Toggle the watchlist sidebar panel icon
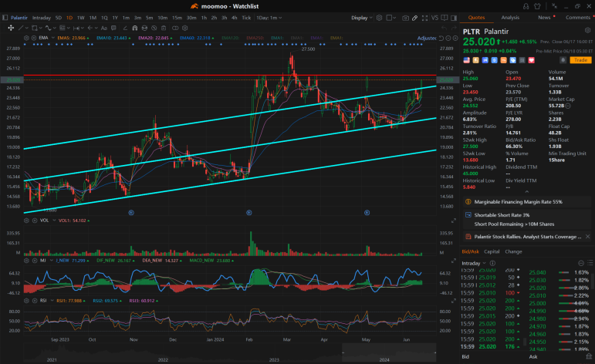The width and height of the screenshot is (595, 364). point(5,18)
